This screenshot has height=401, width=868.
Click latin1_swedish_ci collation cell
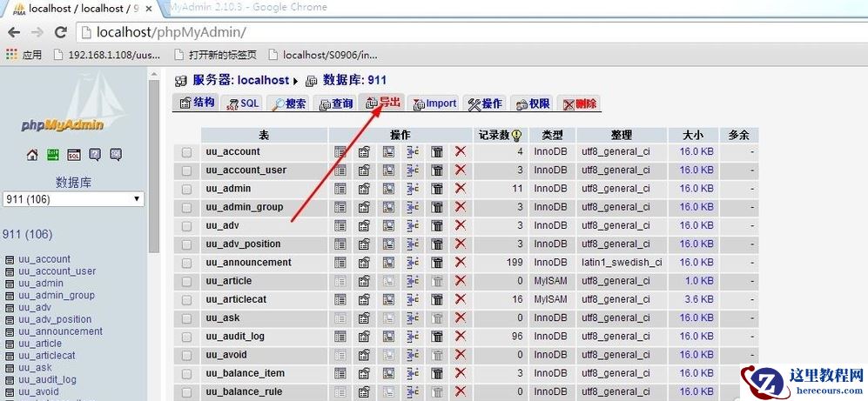point(622,263)
